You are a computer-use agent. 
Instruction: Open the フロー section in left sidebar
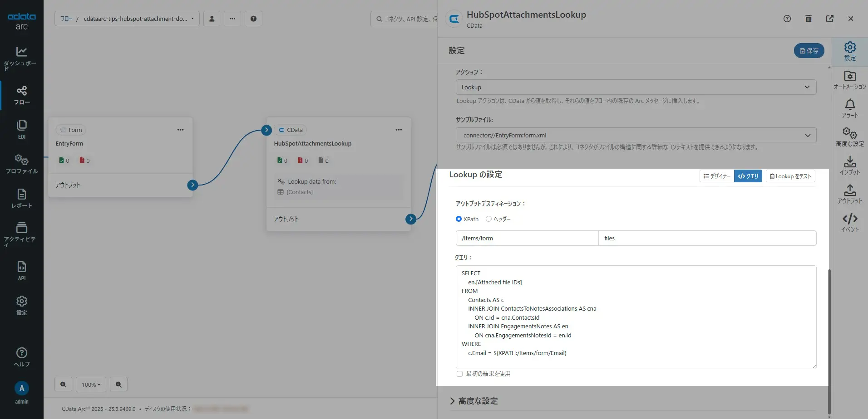(x=21, y=94)
